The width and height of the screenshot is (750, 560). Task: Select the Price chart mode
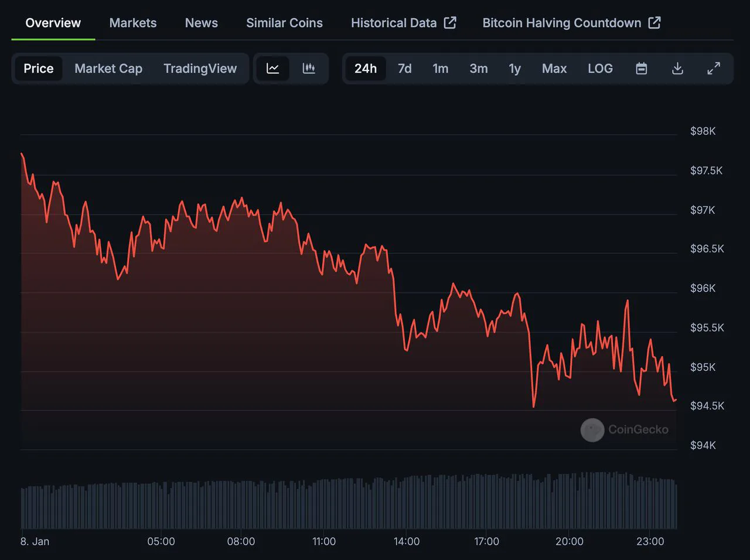(x=39, y=69)
